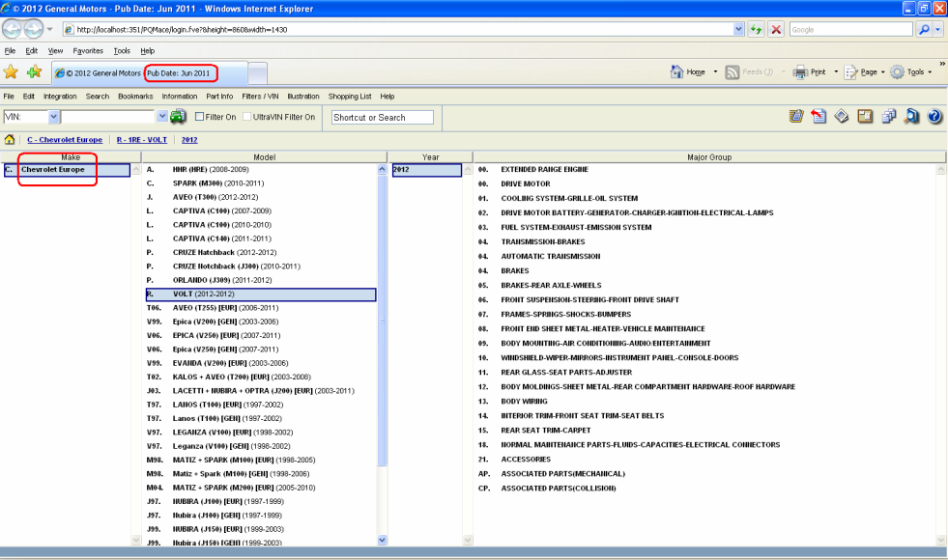Click the browser Home icon
This screenshot has width=948, height=560.
(x=676, y=71)
